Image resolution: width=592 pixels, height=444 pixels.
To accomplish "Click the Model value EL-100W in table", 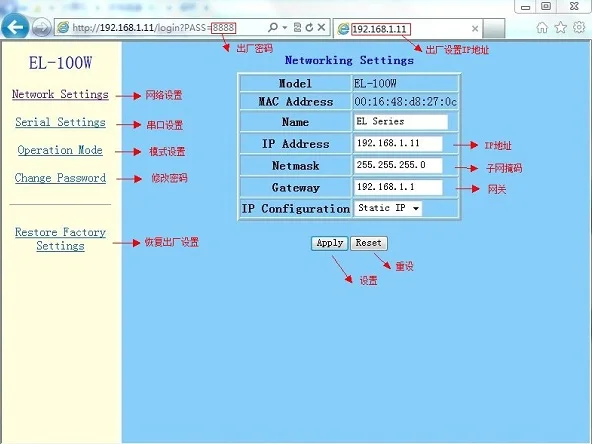I will coord(375,83).
